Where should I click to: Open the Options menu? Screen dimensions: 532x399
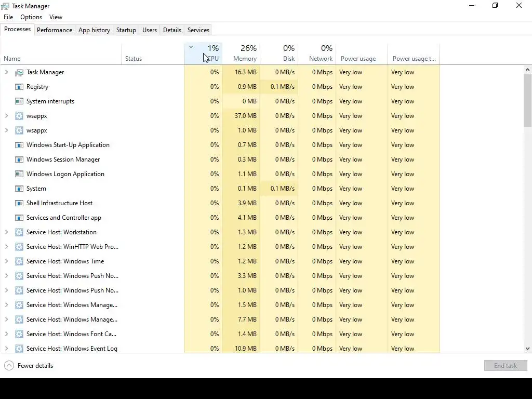31,17
